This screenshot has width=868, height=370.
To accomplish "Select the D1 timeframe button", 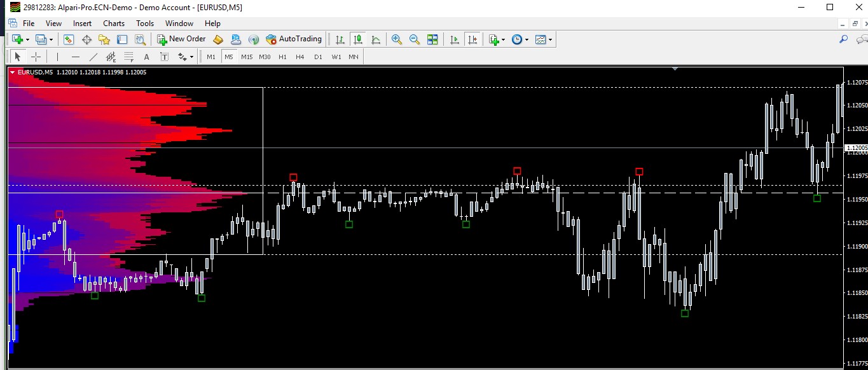I will tap(318, 57).
